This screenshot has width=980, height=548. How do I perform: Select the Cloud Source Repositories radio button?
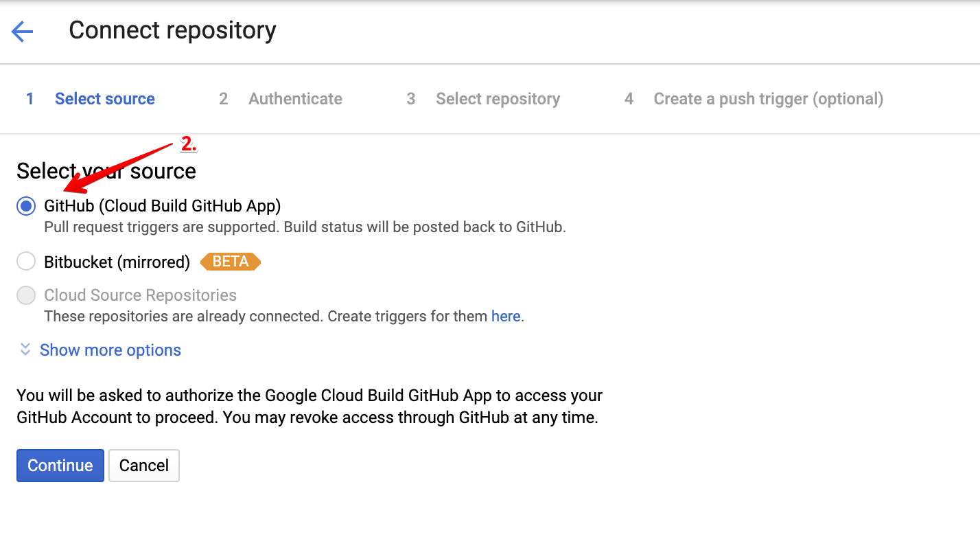point(26,295)
